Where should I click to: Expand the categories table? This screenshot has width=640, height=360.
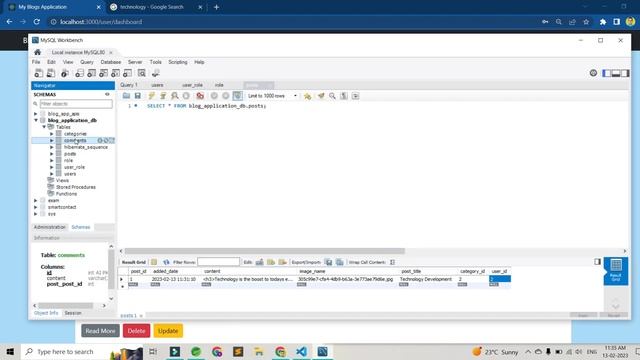tap(52, 134)
